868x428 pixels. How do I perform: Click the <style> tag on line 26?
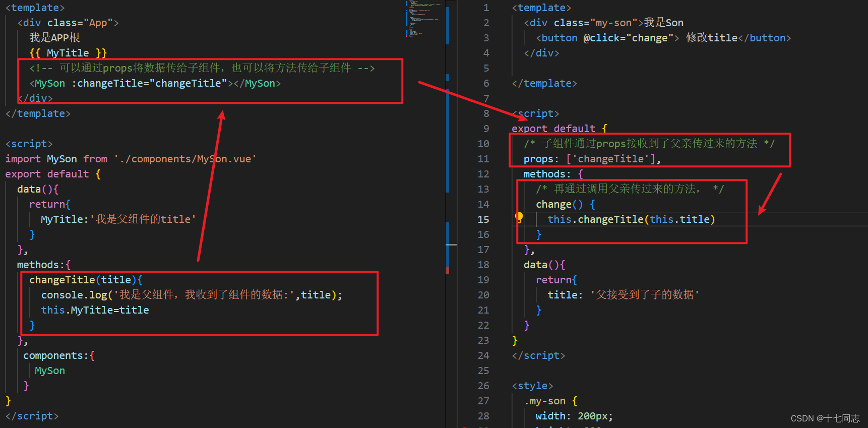532,386
